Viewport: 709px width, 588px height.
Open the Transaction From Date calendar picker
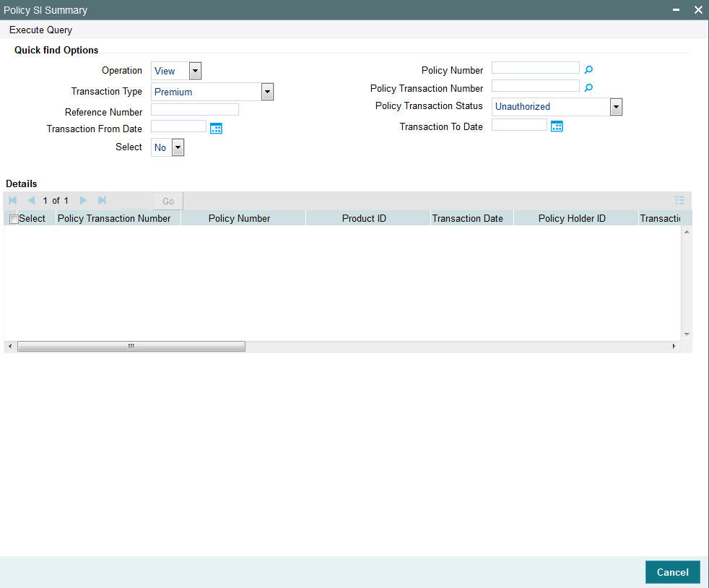click(216, 129)
